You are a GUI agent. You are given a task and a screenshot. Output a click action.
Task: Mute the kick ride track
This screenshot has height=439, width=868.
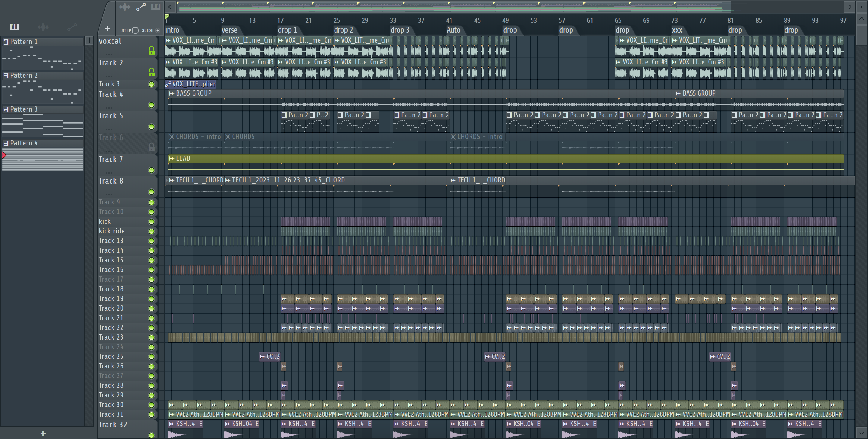pos(152,231)
